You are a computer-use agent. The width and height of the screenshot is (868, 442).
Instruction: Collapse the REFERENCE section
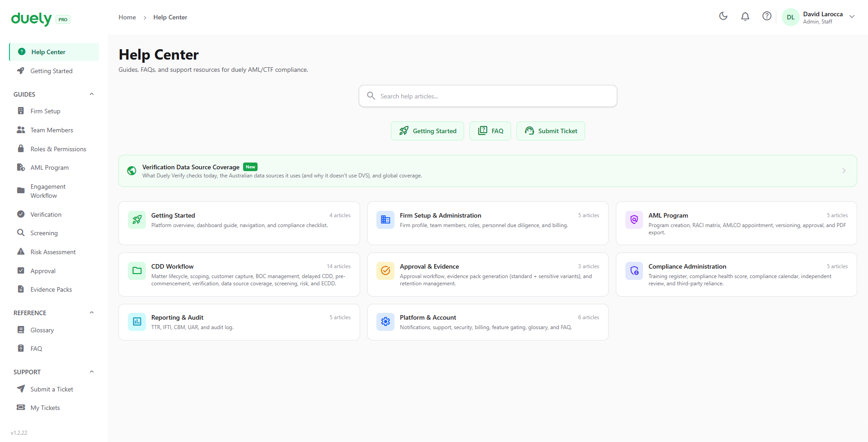coord(92,313)
